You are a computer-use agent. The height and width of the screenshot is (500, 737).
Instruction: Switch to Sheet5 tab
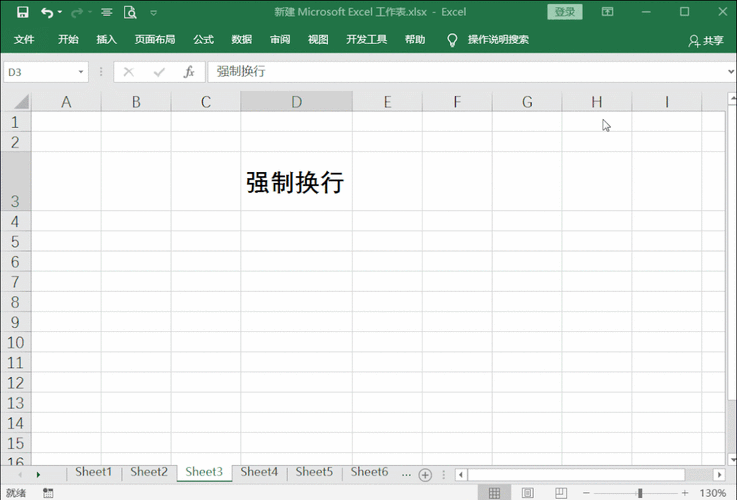[x=314, y=472]
